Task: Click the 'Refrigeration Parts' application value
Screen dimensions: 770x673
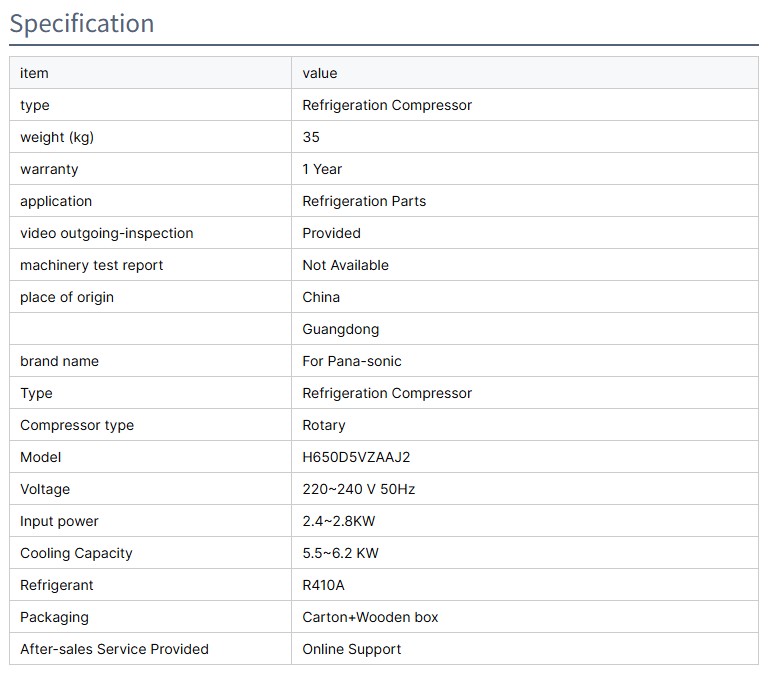Action: 364,201
